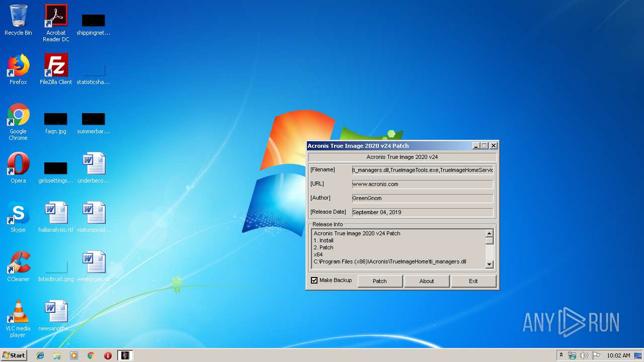Open the About dialog

[x=427, y=281]
